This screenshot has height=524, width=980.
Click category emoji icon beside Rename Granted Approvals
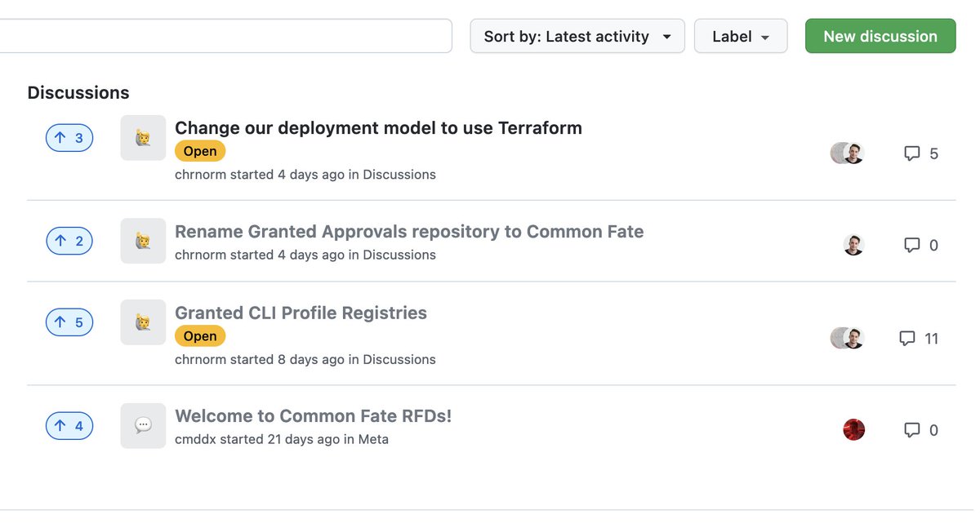click(x=143, y=241)
